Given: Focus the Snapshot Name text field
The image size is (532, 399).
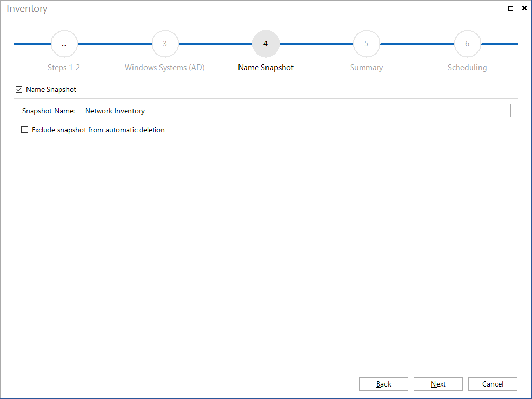Looking at the screenshot, I should click(297, 111).
